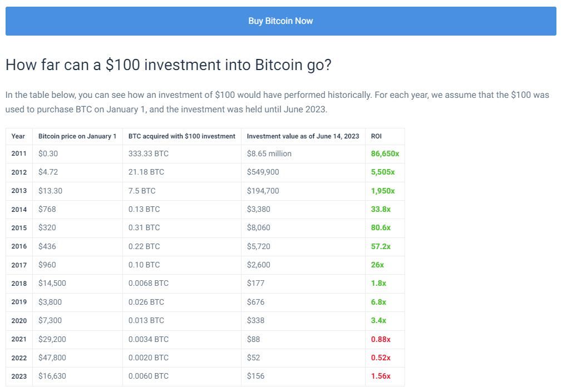Click the 86,650x ROI value
This screenshot has height=392, width=562.
385,153
